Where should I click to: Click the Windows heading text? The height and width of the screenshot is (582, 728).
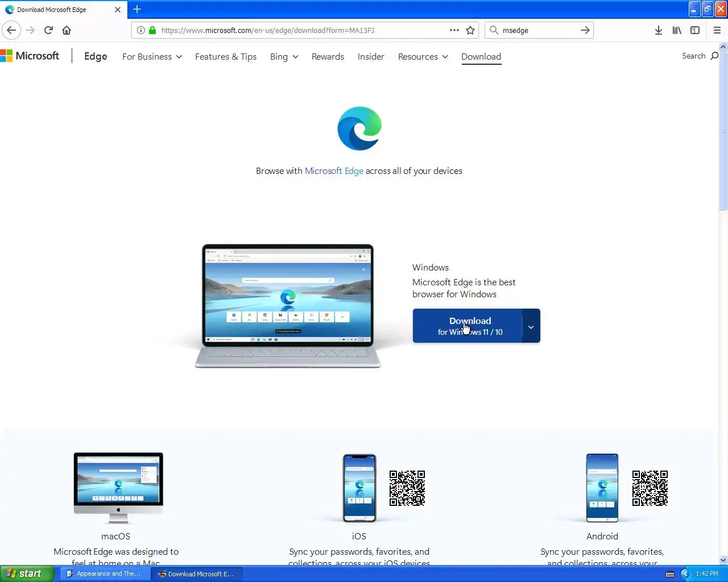coord(431,268)
